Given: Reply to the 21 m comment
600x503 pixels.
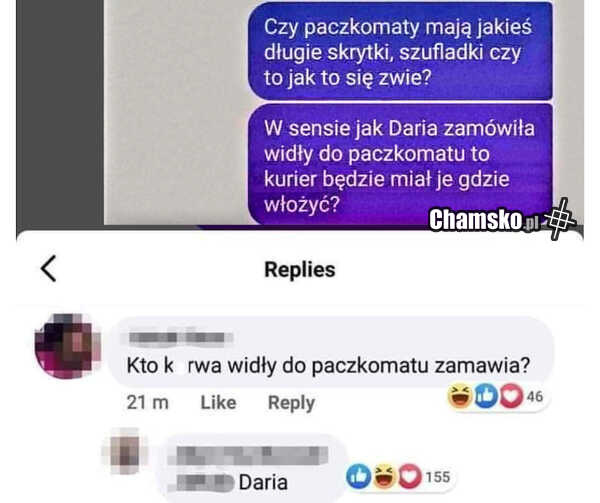Looking at the screenshot, I should [x=291, y=403].
